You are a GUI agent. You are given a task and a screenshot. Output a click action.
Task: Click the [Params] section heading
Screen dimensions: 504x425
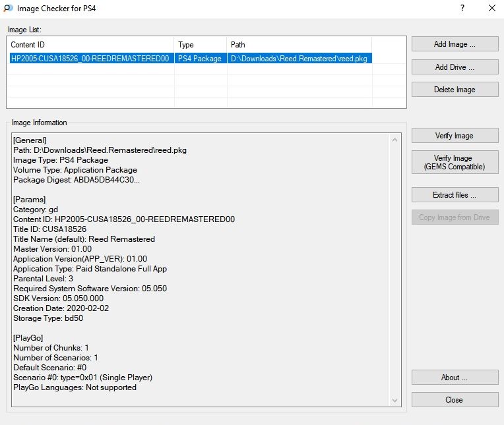point(29,200)
